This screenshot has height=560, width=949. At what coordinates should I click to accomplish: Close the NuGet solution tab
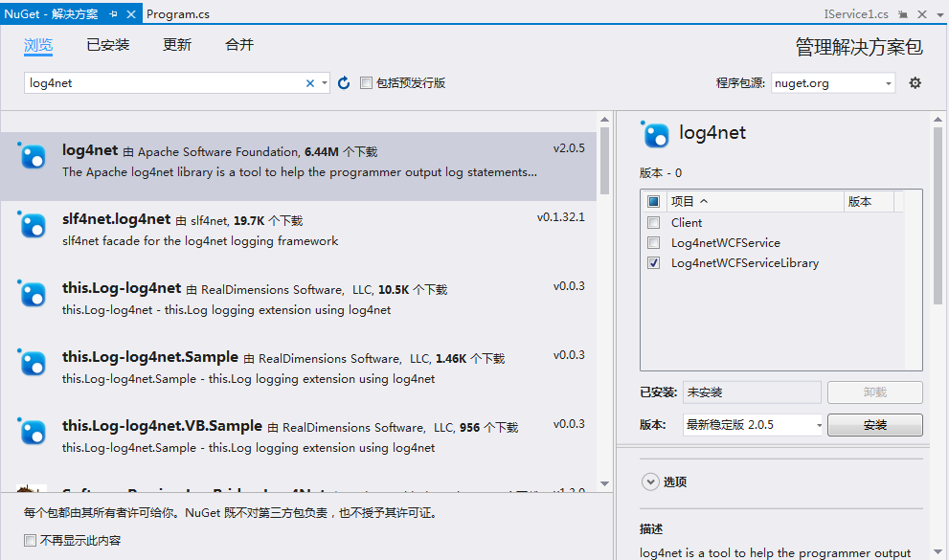131,14
